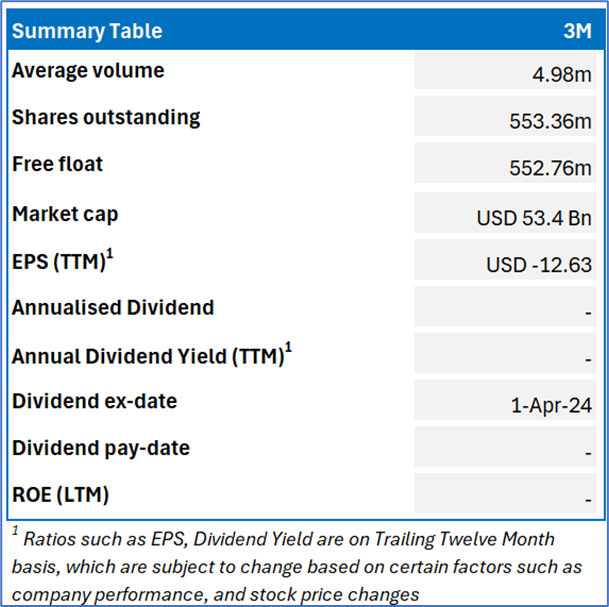This screenshot has width=609, height=607.
Task: Select the Dividend pay-date label
Action: click(x=101, y=448)
